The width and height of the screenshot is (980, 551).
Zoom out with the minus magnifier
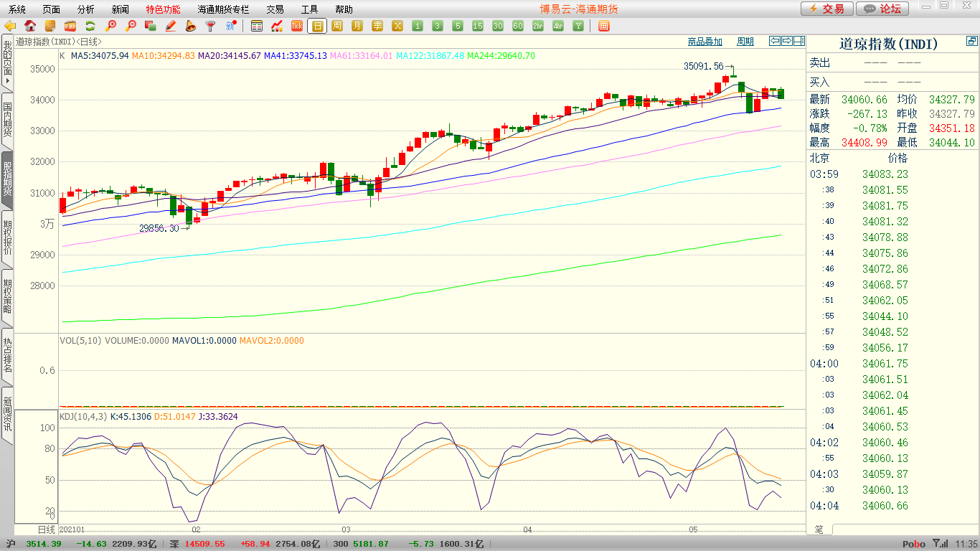[x=131, y=27]
